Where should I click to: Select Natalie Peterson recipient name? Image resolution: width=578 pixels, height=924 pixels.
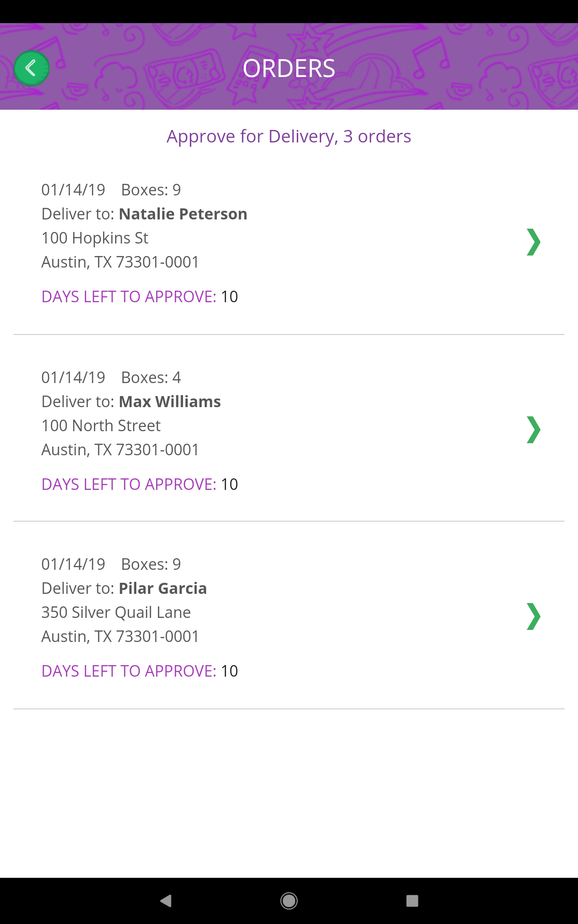[x=183, y=214]
